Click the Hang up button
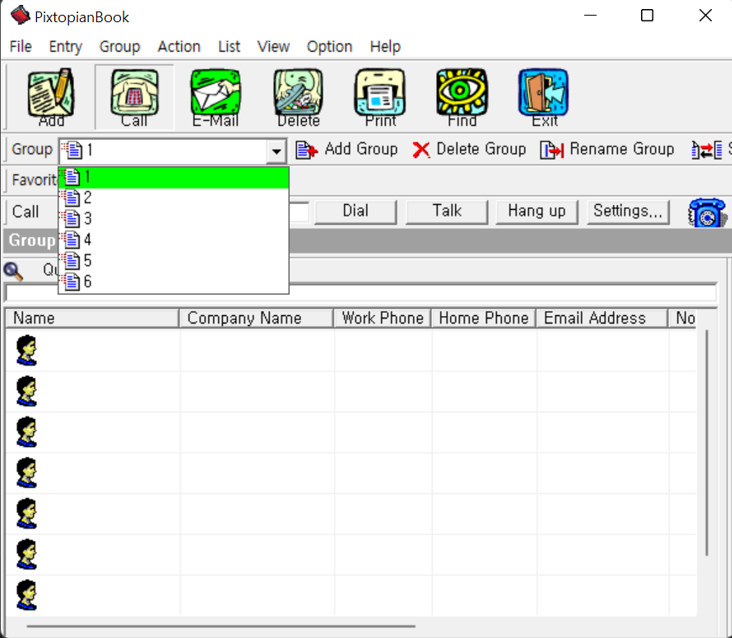Image resolution: width=732 pixels, height=638 pixels. click(537, 211)
